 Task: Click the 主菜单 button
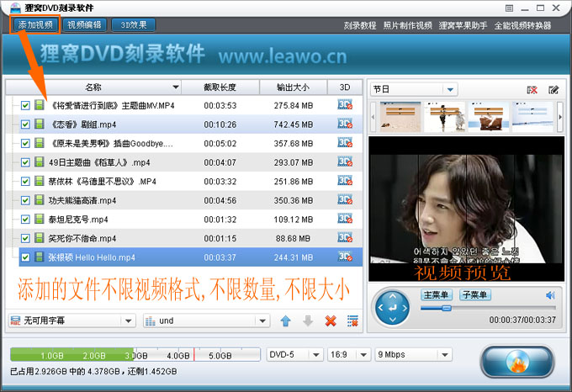click(437, 294)
